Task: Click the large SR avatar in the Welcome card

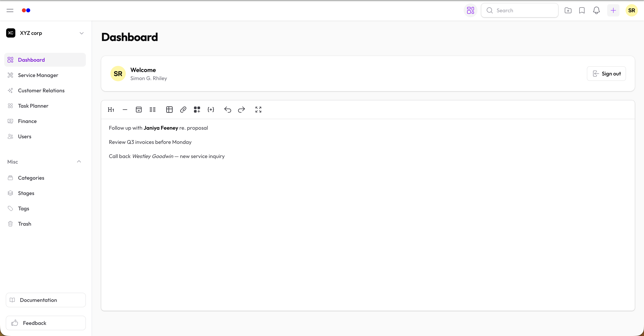Action: pos(118,74)
